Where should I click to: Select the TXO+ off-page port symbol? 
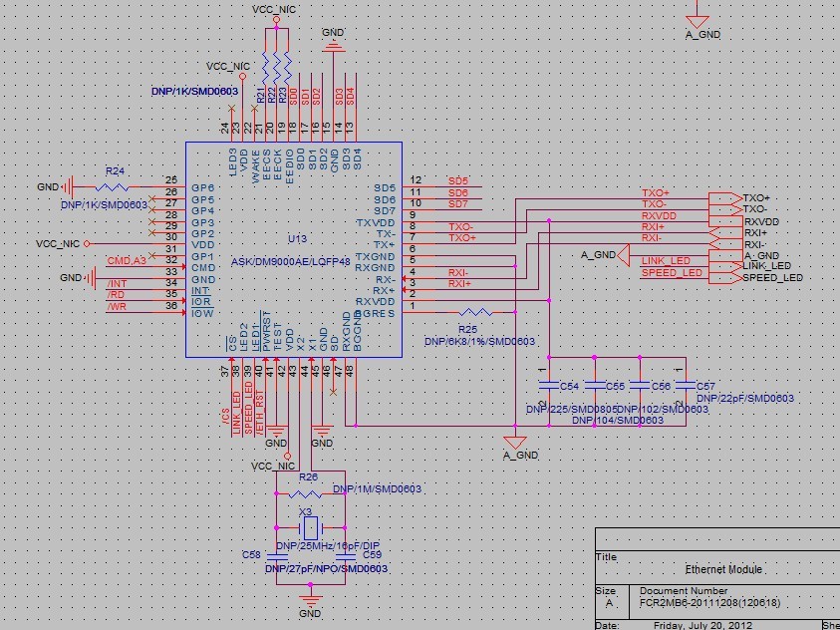pos(725,198)
